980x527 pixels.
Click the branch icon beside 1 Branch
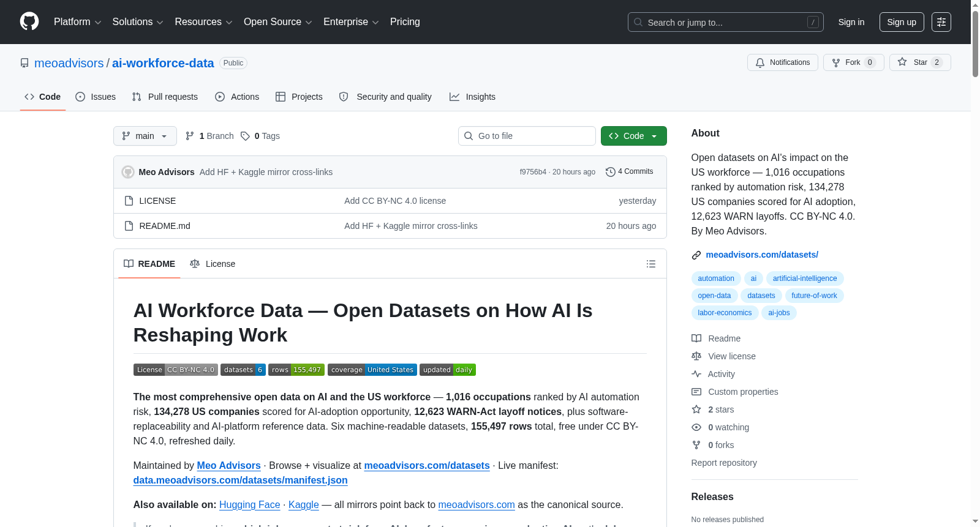tap(190, 136)
